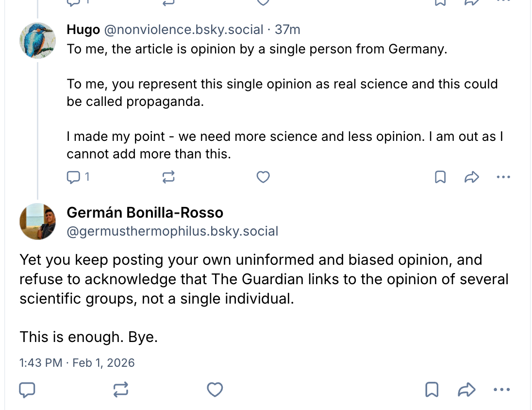Open Germán Bonilla-Rosso's avatar photo
This screenshot has height=410, width=532.
pos(37,222)
